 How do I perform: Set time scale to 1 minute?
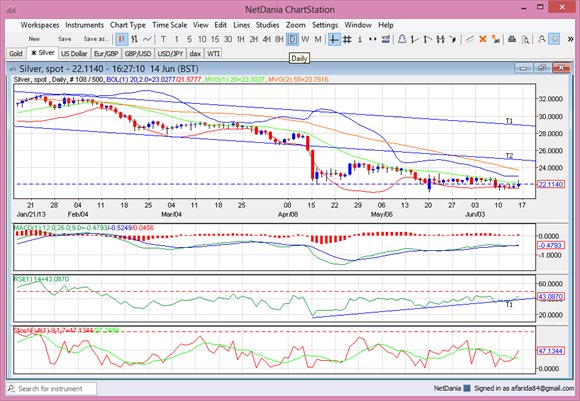(176, 39)
